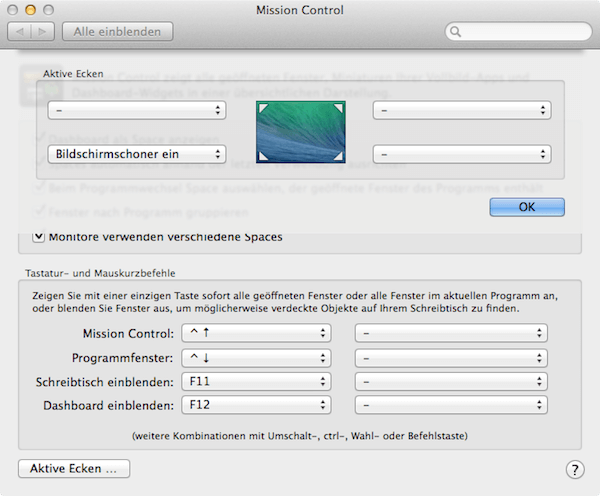Click the yellow minimize window button
Image resolution: width=600 pixels, height=496 pixels.
[31, 10]
